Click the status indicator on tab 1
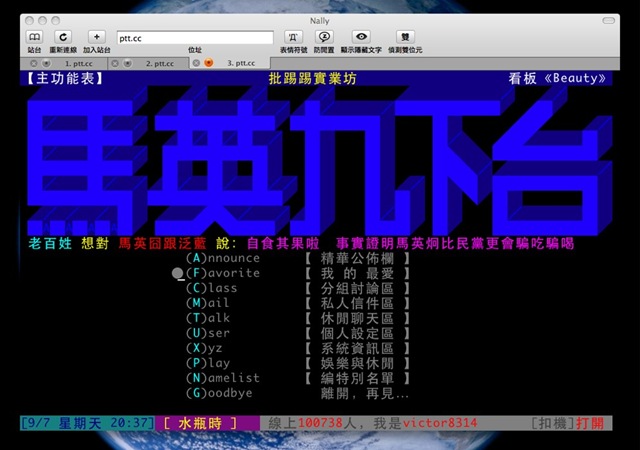640x450 pixels. coord(47,63)
